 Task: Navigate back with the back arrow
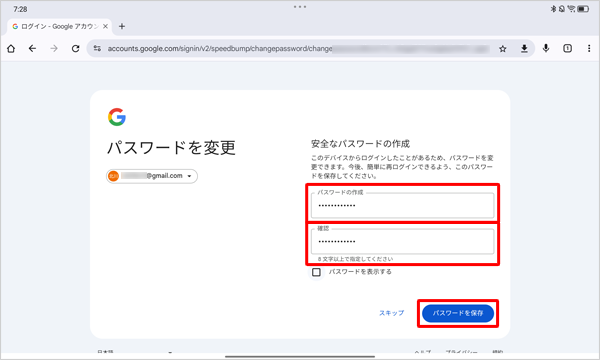click(x=33, y=49)
